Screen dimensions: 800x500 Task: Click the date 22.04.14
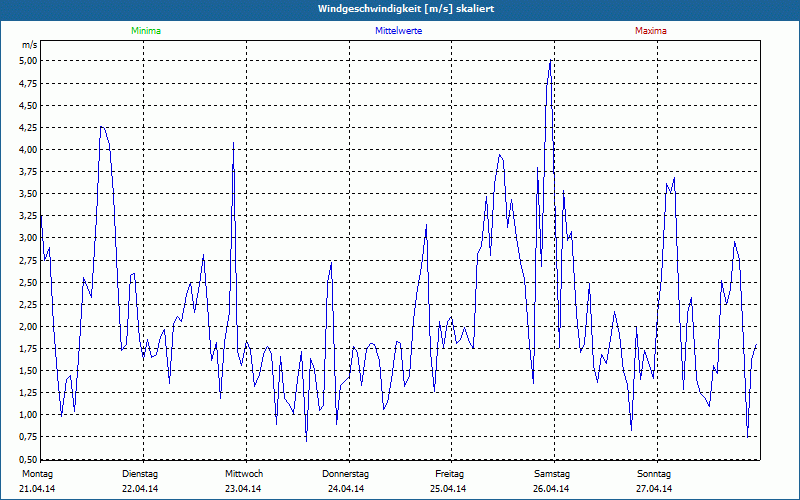pyautogui.click(x=140, y=489)
